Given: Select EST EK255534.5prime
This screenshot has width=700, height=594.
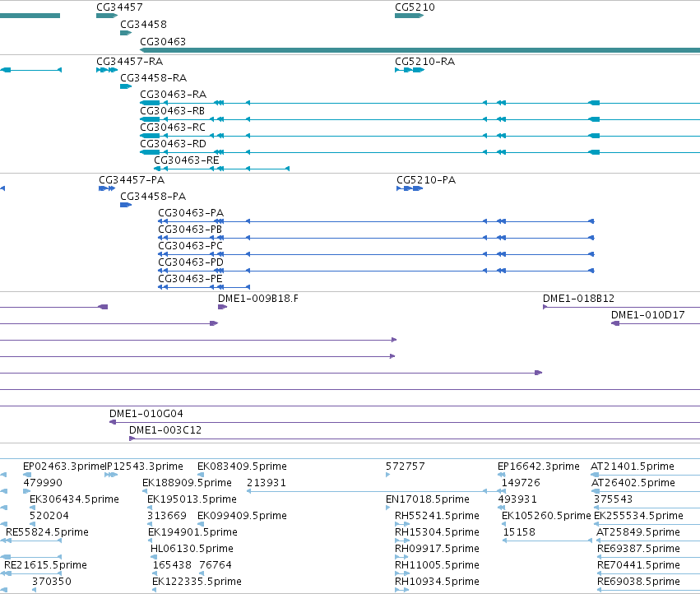Looking at the screenshot, I should pyautogui.click(x=639, y=517).
